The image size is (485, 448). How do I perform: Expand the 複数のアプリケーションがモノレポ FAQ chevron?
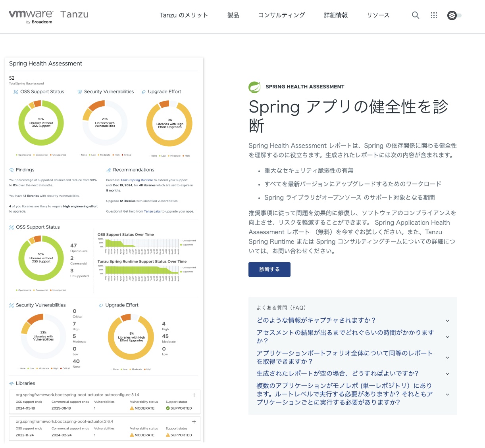(448, 394)
